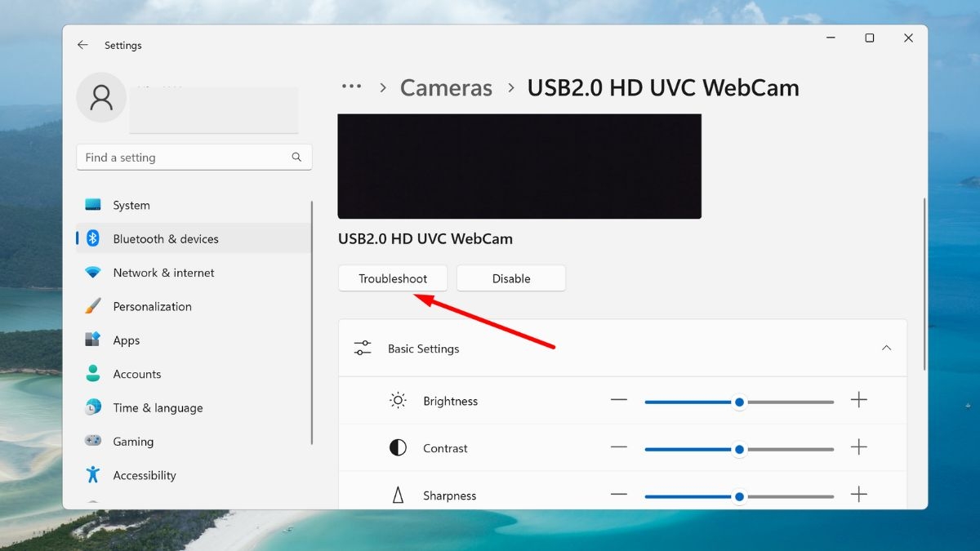Increase Brightness with the plus button
The image size is (980, 551).
858,400
